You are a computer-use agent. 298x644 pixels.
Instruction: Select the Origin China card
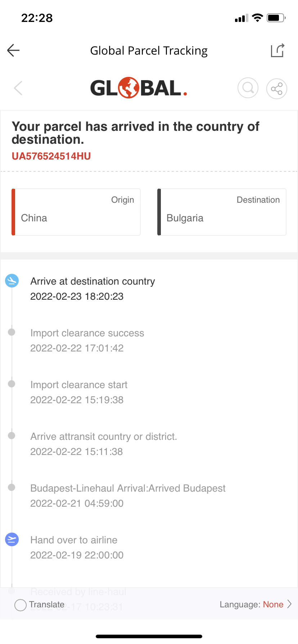click(x=76, y=212)
